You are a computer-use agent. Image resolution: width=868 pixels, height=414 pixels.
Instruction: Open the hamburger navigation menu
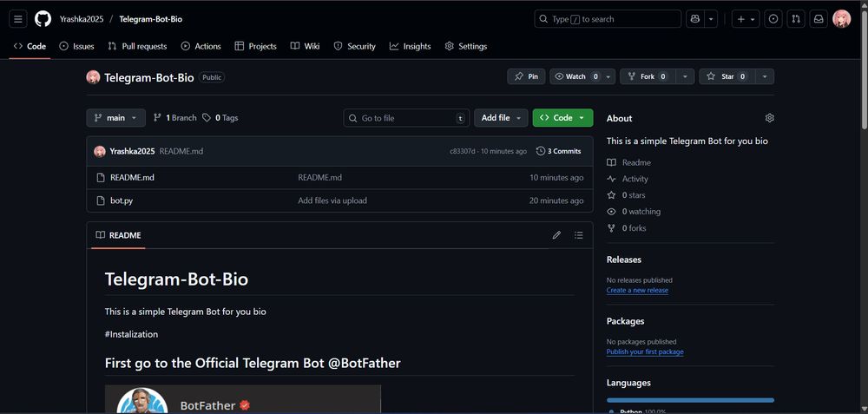coord(17,19)
